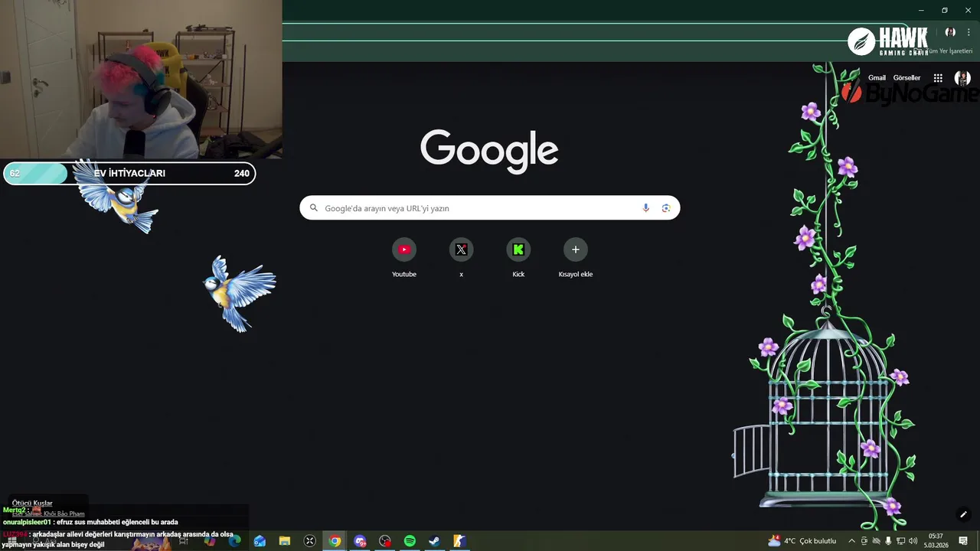Search by image with Google Lens icon
This screenshot has height=551, width=980.
coord(666,208)
